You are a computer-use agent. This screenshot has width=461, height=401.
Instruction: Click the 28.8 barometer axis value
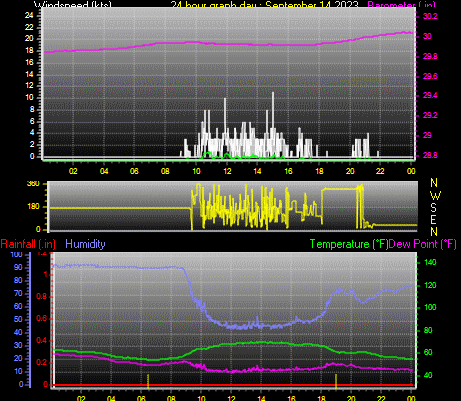[430, 155]
